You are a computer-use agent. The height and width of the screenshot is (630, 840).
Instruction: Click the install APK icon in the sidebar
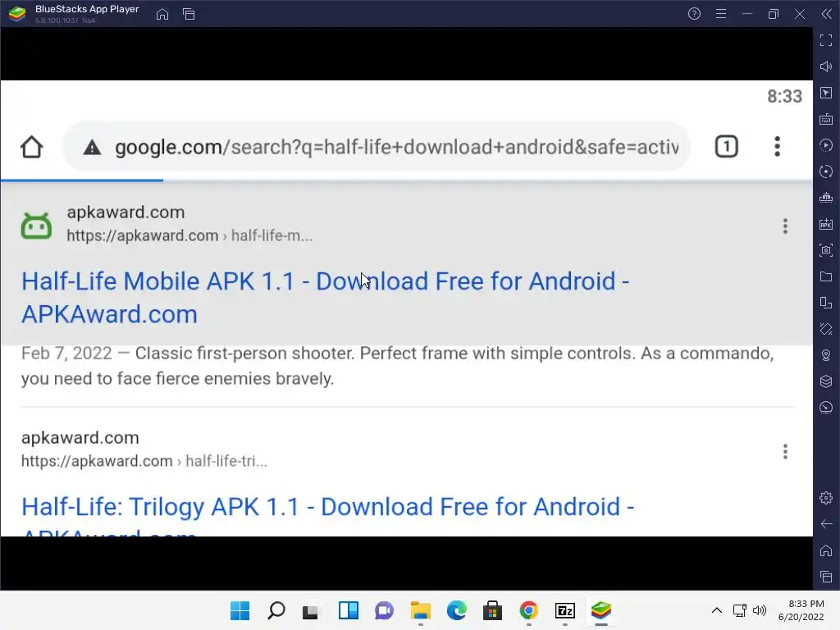[826, 224]
